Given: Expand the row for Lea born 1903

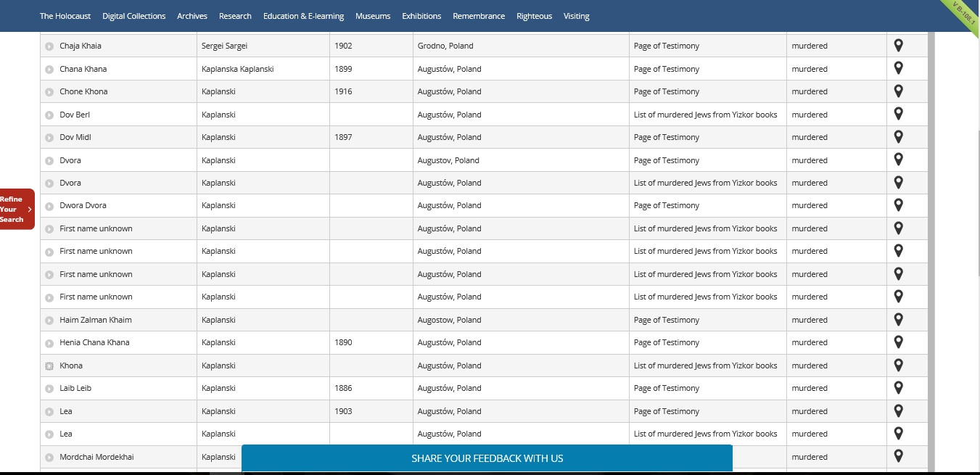Looking at the screenshot, I should pos(49,412).
